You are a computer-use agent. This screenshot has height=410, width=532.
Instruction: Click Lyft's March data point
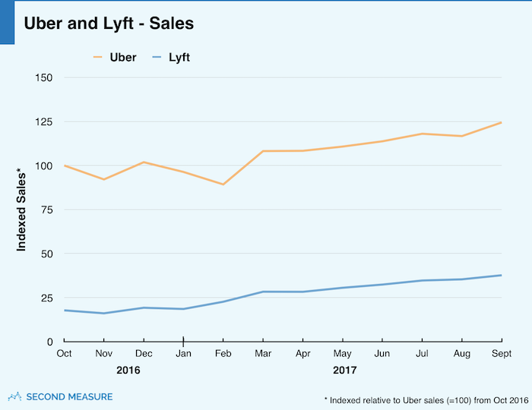point(263,292)
